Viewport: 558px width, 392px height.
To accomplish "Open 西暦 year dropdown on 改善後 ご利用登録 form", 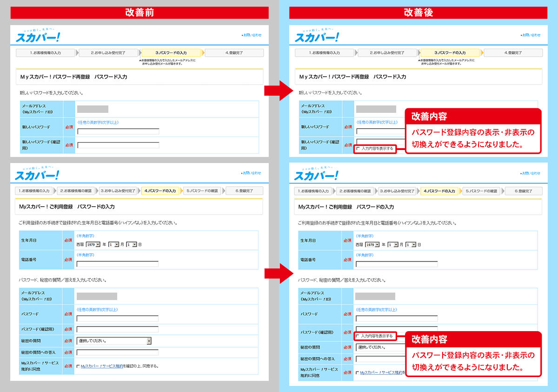I will click(372, 244).
